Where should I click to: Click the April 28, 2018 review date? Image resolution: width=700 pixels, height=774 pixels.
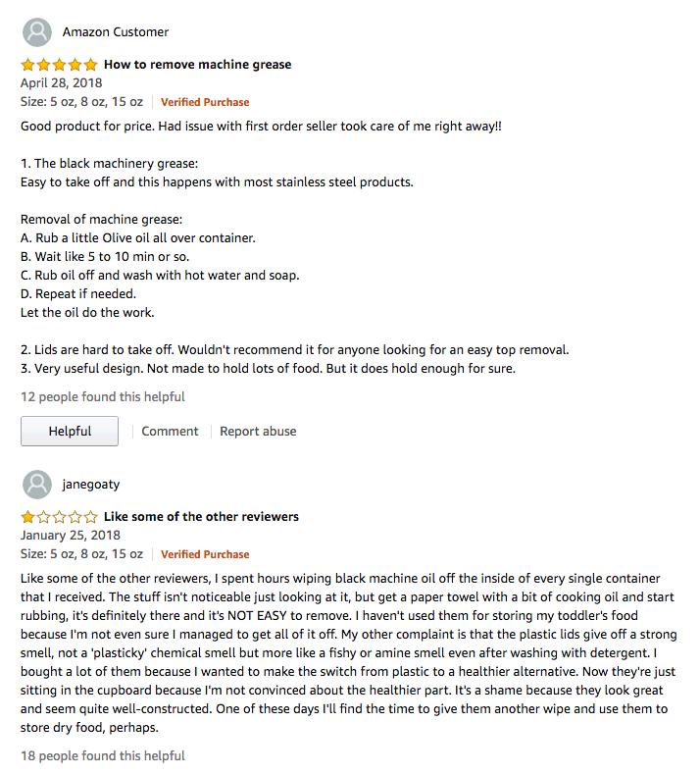[x=62, y=83]
